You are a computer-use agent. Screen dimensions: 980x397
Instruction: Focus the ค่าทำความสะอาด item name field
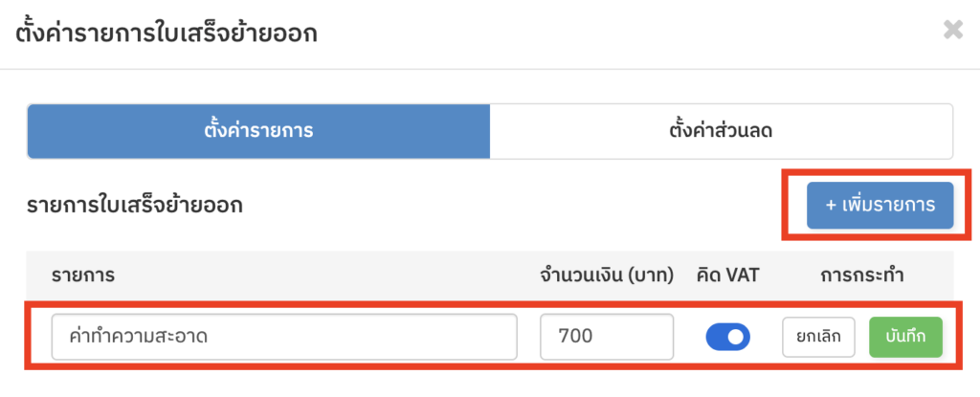tap(284, 337)
